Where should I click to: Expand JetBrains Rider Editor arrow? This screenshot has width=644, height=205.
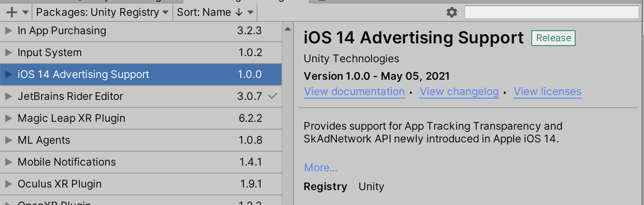click(8, 96)
